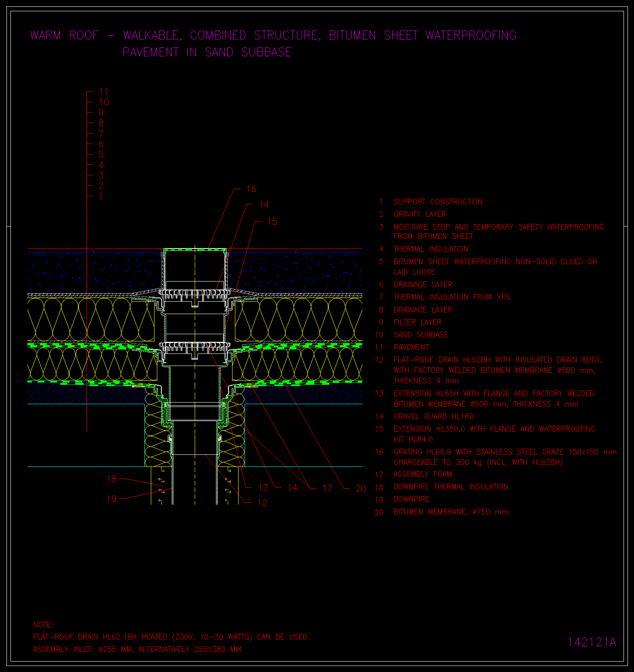
Task: Click 'BITUMEN SHEET WATERPROOFING NON-SOLID GLUED OR' text
Action: click(495, 262)
